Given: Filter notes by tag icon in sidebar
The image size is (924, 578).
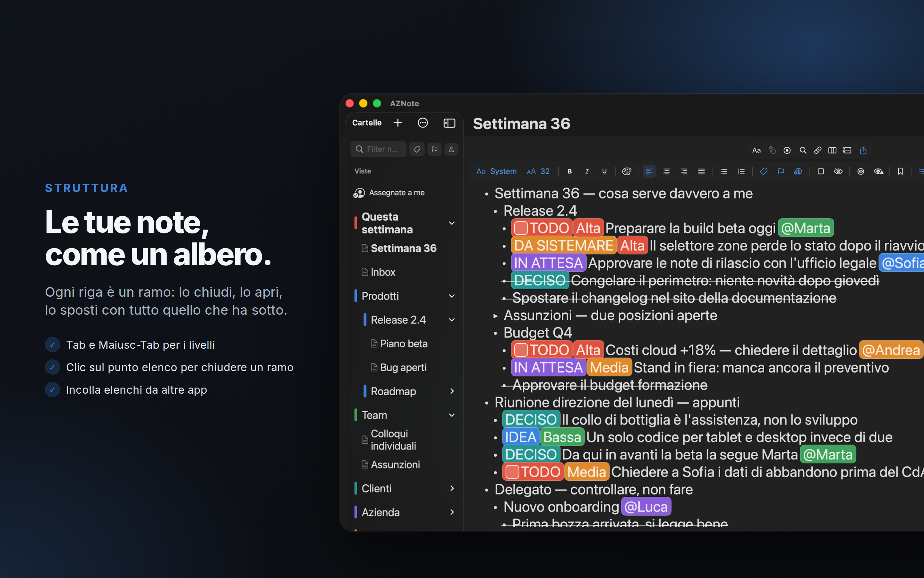Looking at the screenshot, I should pos(417,149).
